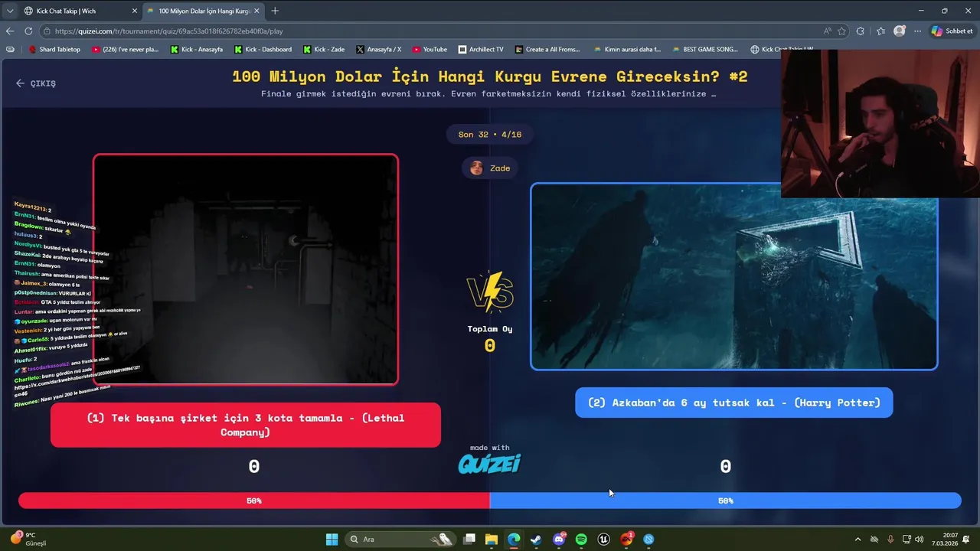The width and height of the screenshot is (980, 551).
Task: Open the read aloud option
Action: 828,31
